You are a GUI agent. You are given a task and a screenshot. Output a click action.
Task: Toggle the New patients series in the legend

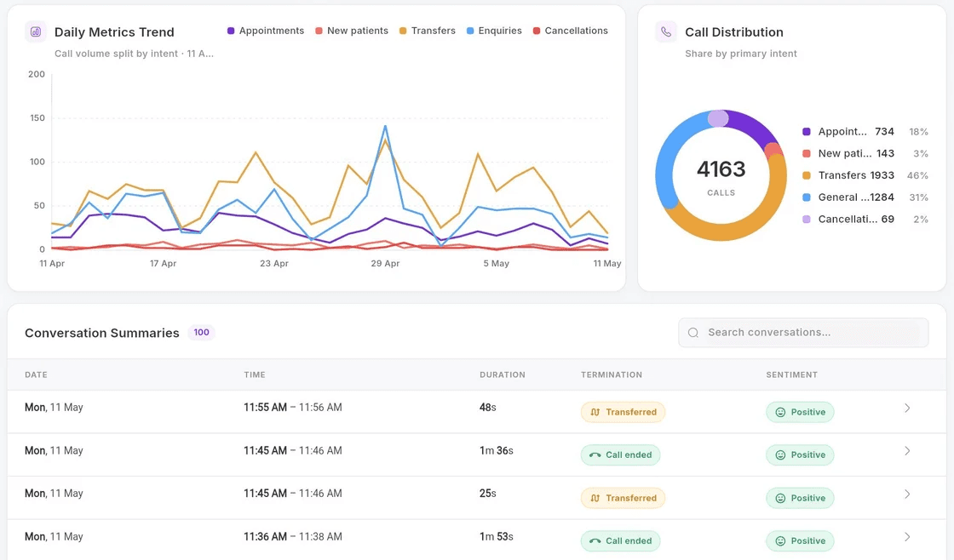pyautogui.click(x=352, y=31)
